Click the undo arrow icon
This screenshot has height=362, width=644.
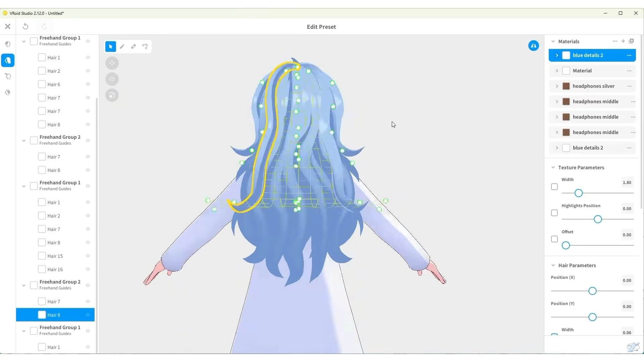pyautogui.click(x=25, y=26)
